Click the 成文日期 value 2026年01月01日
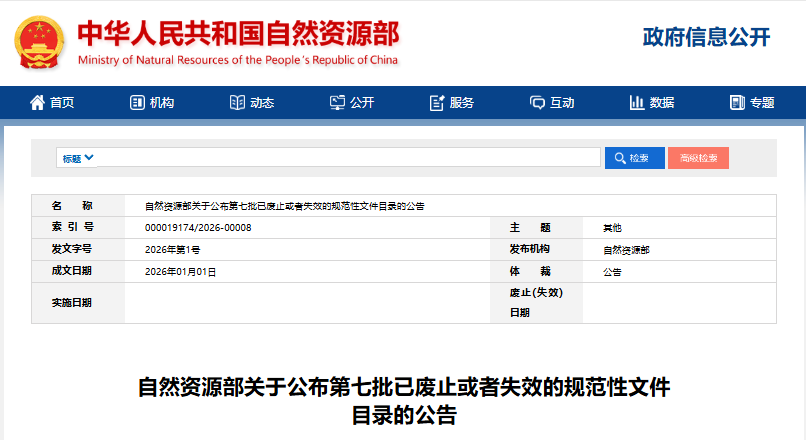The height and width of the screenshot is (440, 806). (181, 271)
